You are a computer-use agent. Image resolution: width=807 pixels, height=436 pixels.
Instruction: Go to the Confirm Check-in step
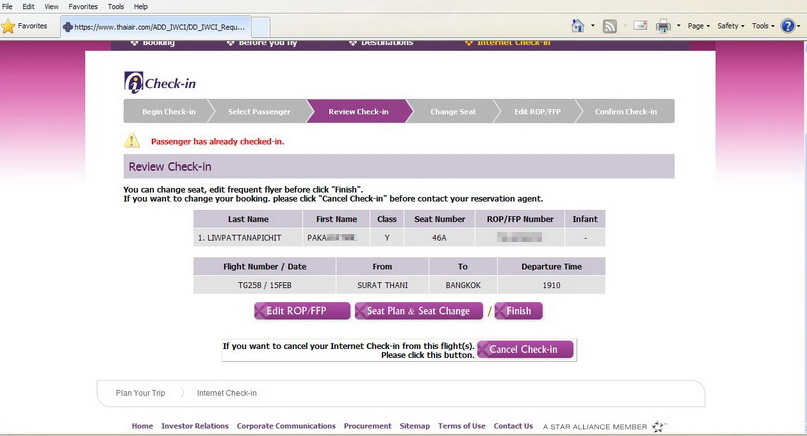point(626,112)
